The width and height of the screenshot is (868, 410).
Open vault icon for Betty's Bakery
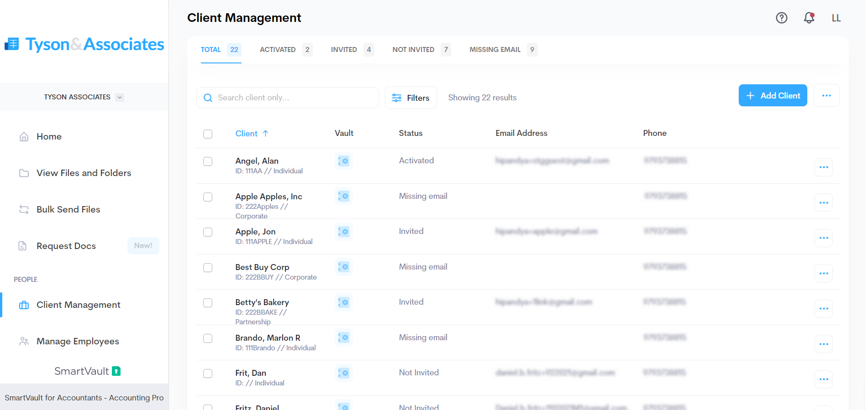(x=343, y=302)
